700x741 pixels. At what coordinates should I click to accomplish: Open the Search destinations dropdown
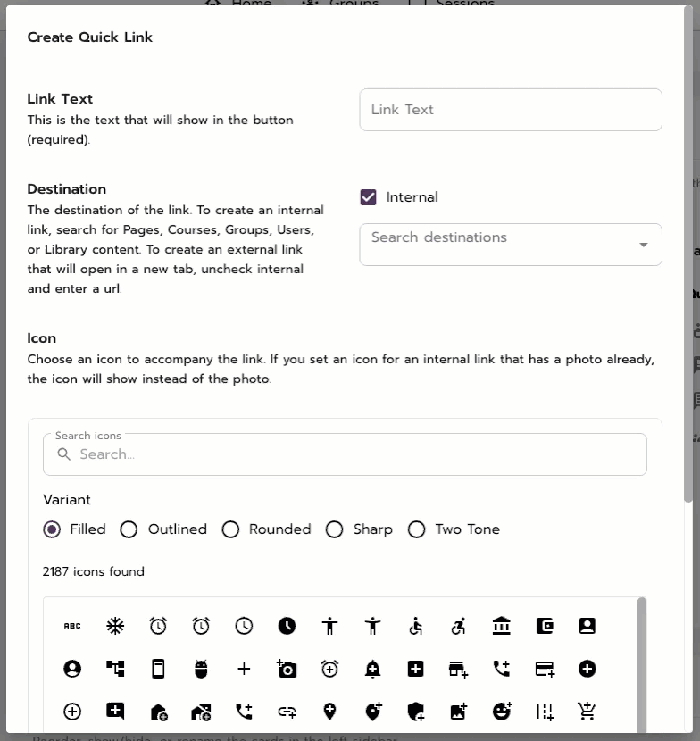point(511,245)
